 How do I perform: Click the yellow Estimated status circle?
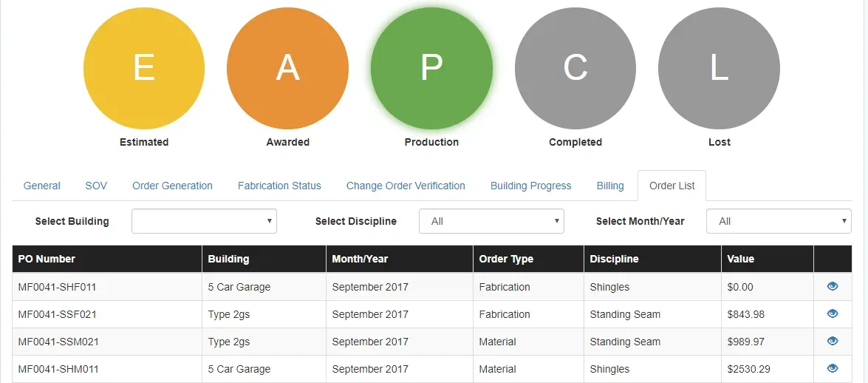tap(144, 68)
